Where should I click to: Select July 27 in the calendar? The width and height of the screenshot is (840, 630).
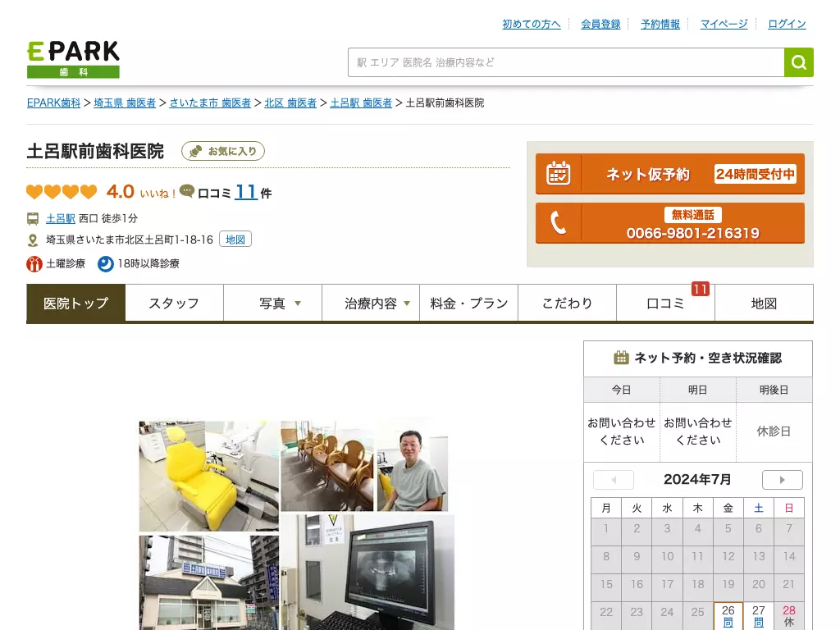pyautogui.click(x=759, y=616)
